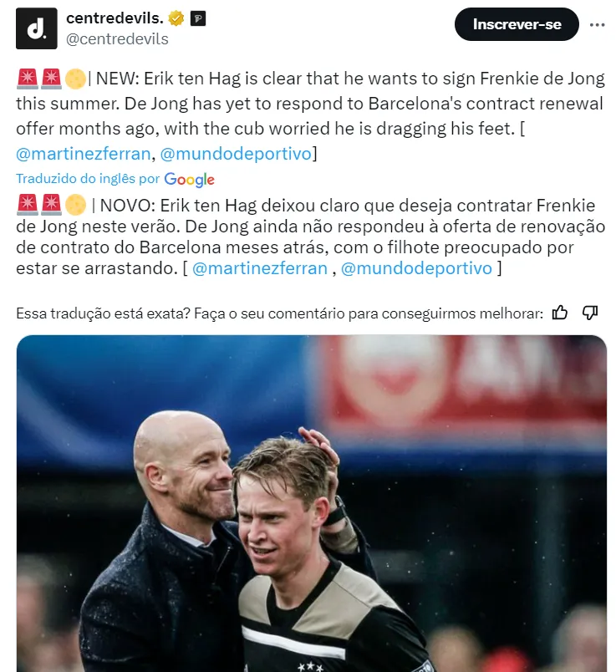Click the @centredevils handle
The width and height of the screenshot is (616, 672).
[x=117, y=39]
